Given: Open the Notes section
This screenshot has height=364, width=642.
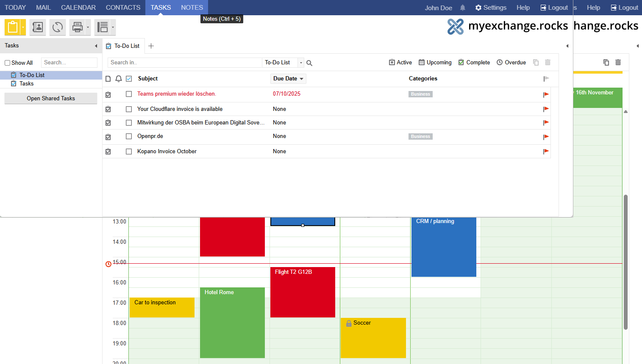Looking at the screenshot, I should 192,8.
